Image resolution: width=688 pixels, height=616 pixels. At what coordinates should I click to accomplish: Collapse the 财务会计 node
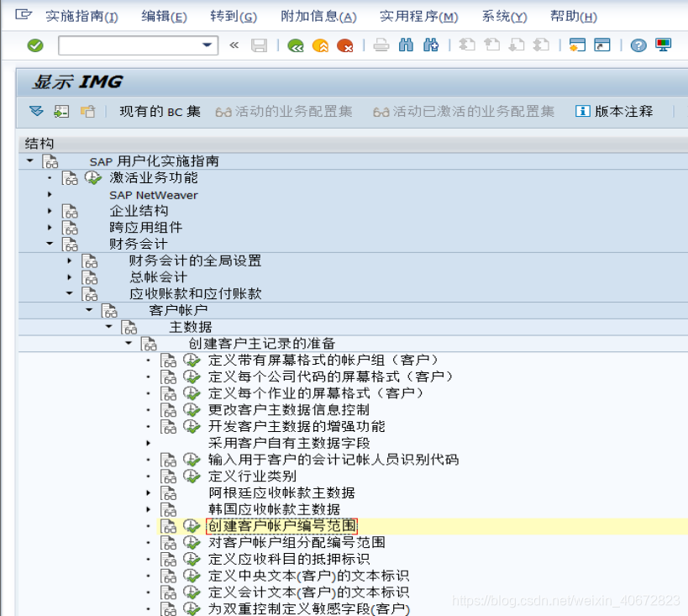50,243
